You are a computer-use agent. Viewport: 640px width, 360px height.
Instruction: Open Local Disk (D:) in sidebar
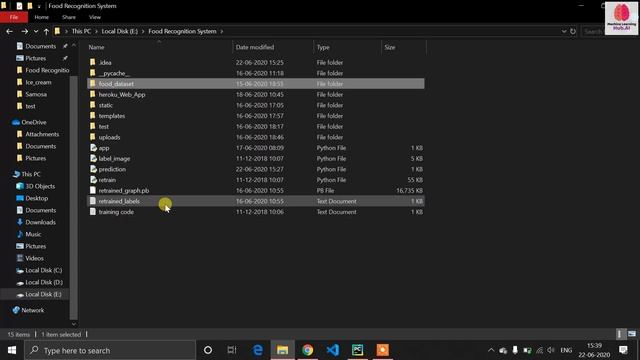click(x=39, y=282)
